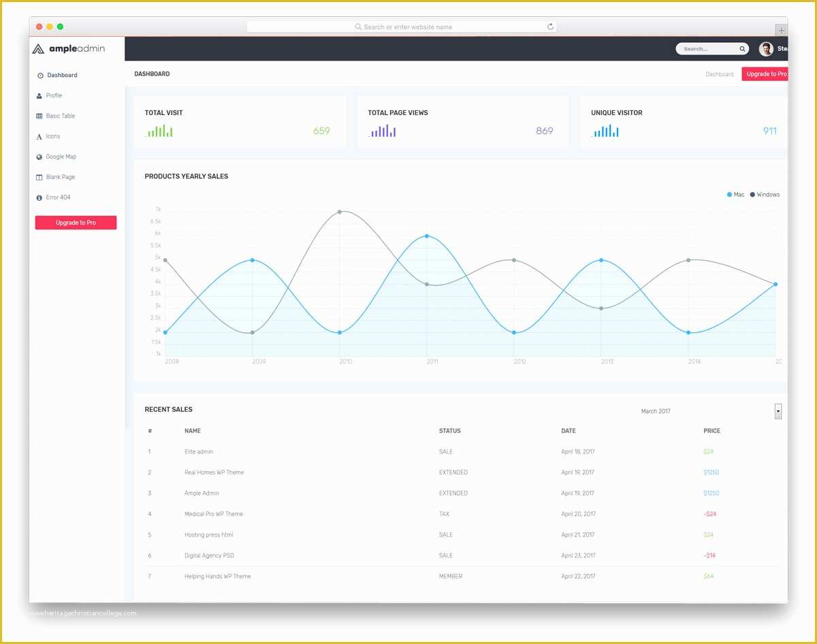Toggle the Windows legend series
Screen dimensions: 817x644
(x=765, y=195)
